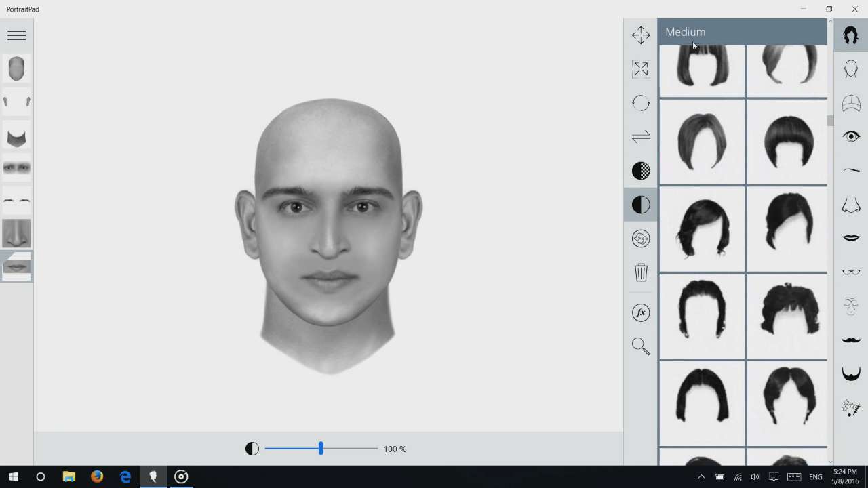
Task: Choose the black tousled updo hairstyle
Action: [x=787, y=316]
